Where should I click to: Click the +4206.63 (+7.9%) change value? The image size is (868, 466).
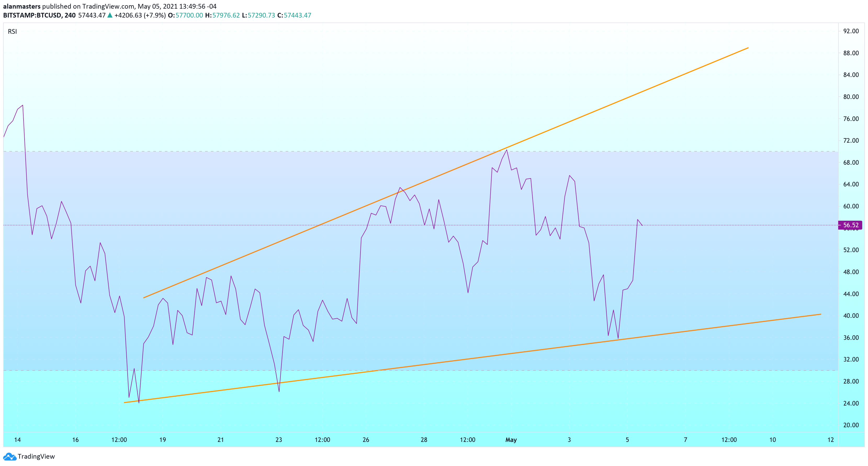(x=140, y=15)
